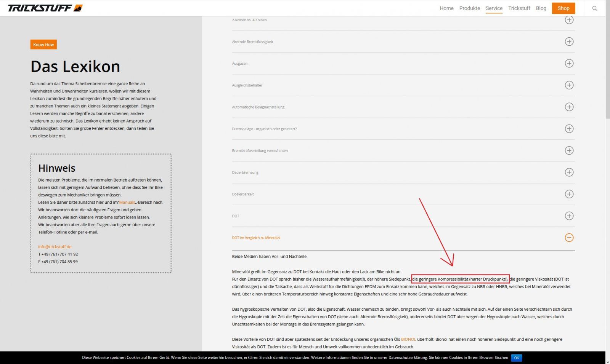
Task: Go to the Home menu item
Action: pyautogui.click(x=446, y=8)
